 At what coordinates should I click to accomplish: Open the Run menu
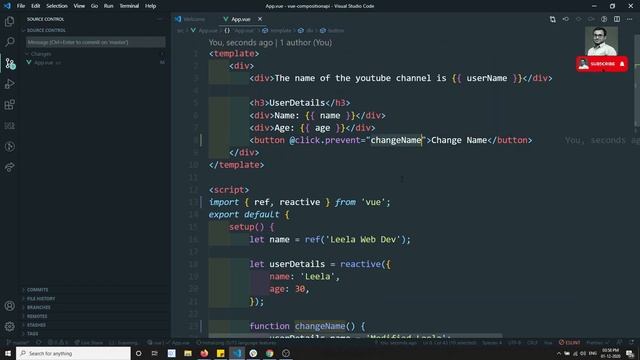click(x=109, y=6)
